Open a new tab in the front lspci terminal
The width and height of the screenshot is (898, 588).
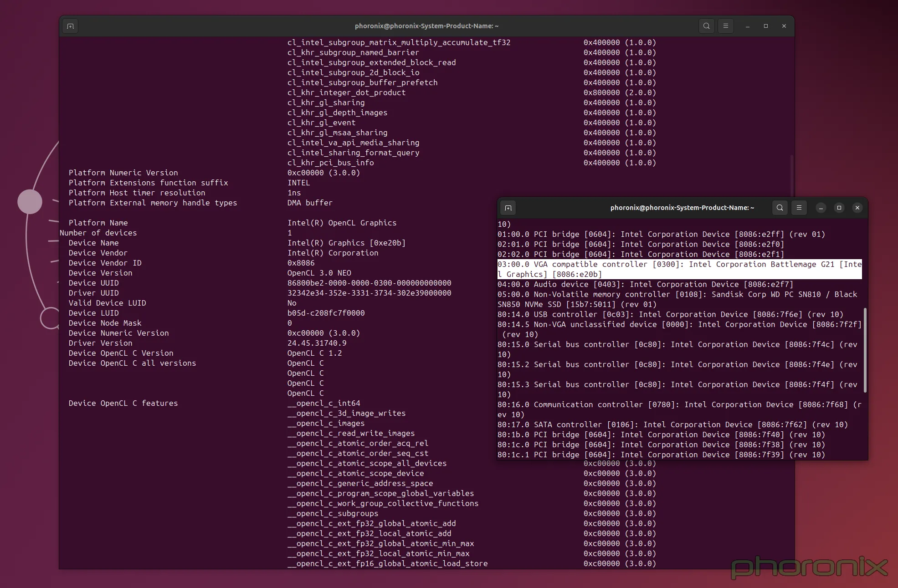(508, 208)
